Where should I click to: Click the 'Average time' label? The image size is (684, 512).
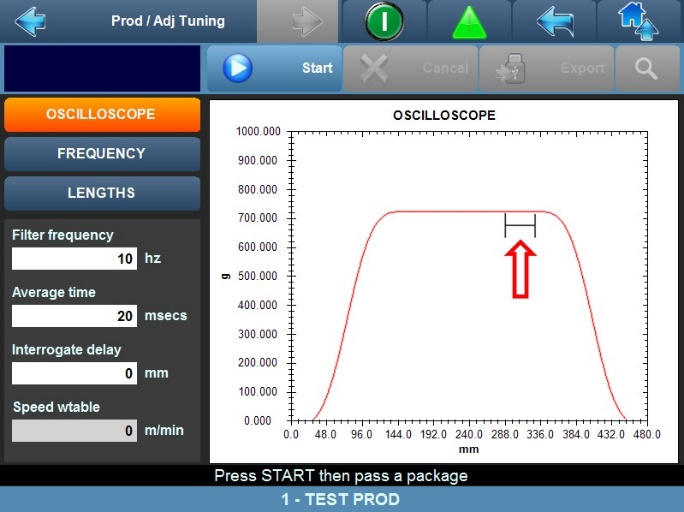click(54, 292)
